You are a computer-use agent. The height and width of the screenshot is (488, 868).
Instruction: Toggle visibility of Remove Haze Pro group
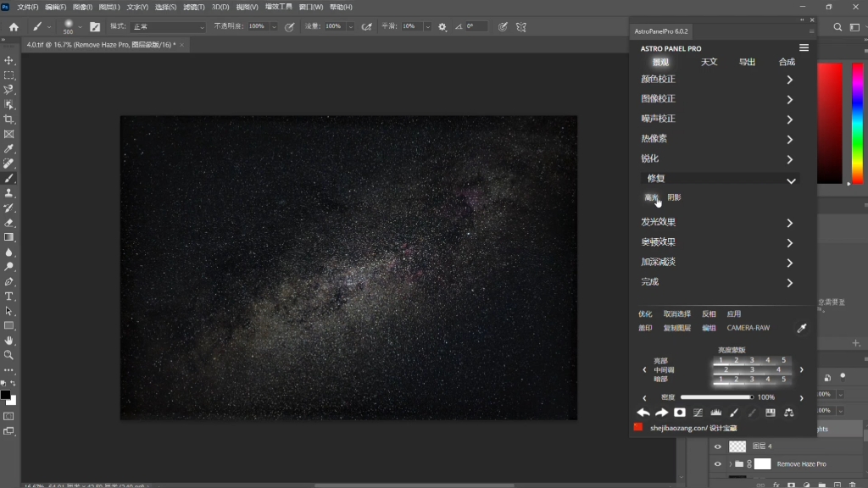pos(718,464)
